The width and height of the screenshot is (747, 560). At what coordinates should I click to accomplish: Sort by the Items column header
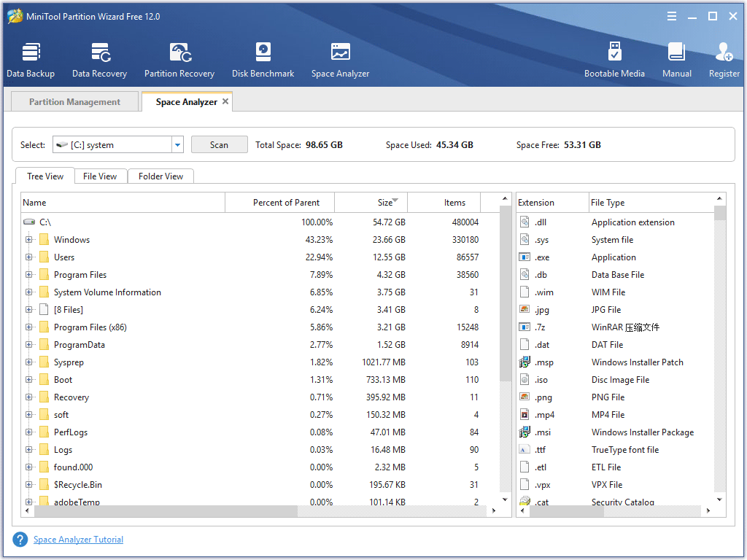tap(444, 203)
